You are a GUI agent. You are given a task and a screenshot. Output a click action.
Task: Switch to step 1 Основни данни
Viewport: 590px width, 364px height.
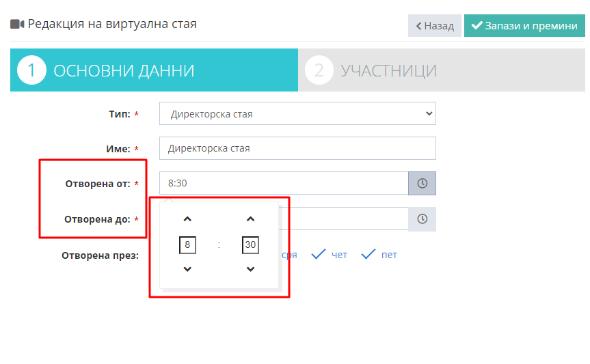154,70
